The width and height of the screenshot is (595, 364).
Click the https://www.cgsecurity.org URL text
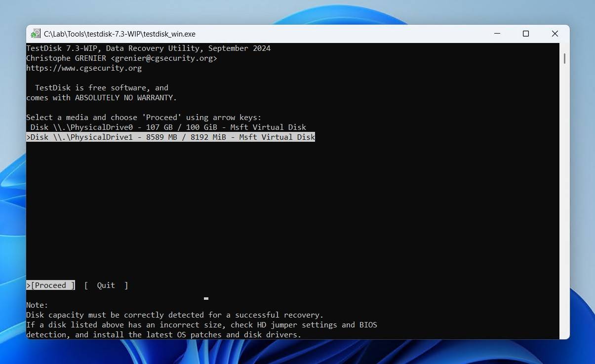[84, 68]
